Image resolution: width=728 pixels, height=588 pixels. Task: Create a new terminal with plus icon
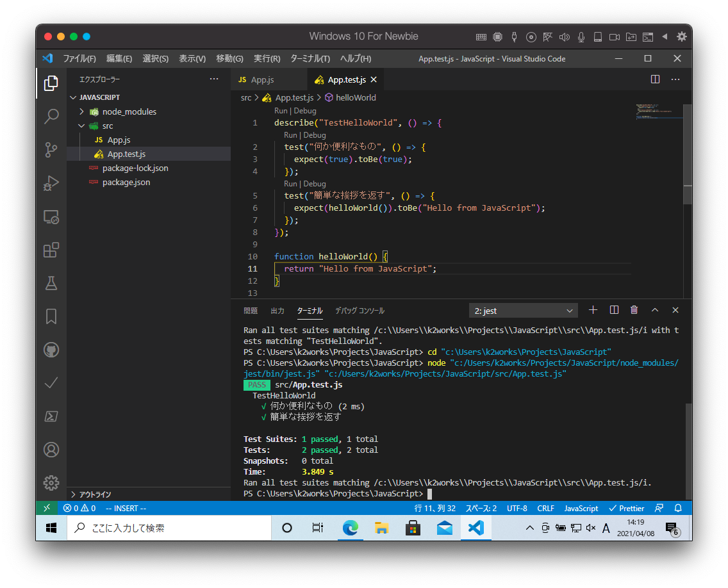593,310
